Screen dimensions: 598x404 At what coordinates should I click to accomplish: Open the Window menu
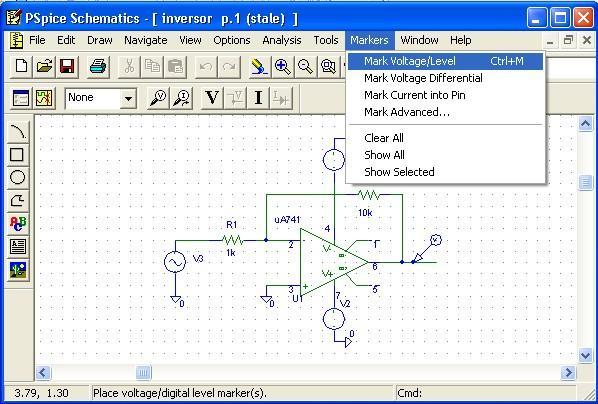click(419, 40)
